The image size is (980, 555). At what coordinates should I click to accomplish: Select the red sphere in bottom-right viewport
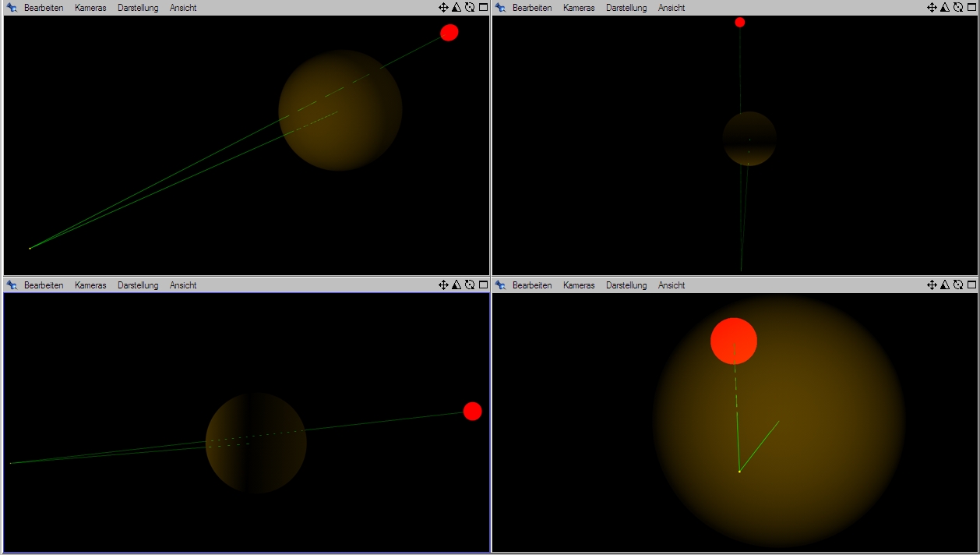[734, 341]
